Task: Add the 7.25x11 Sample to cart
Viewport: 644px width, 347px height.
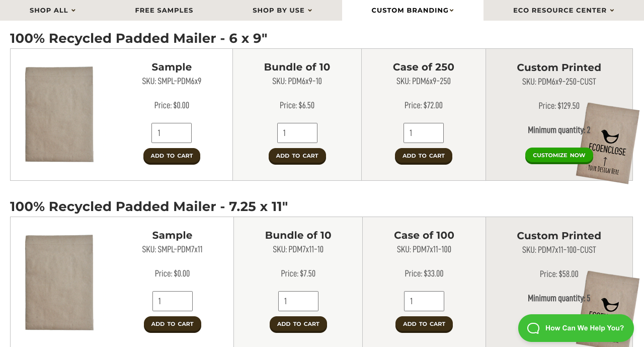Action: 172,324
